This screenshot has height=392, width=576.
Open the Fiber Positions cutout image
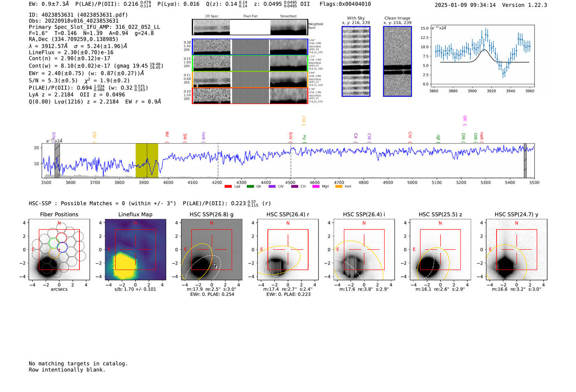point(59,250)
